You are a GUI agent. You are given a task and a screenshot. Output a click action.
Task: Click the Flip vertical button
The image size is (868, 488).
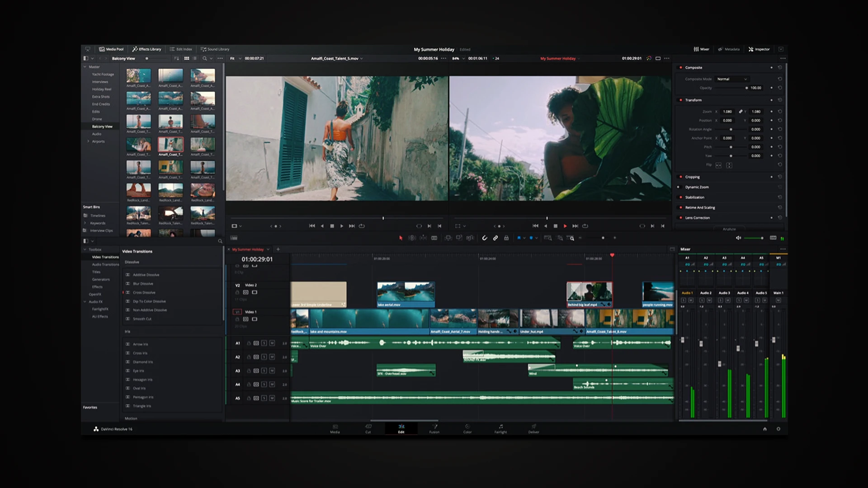click(729, 165)
